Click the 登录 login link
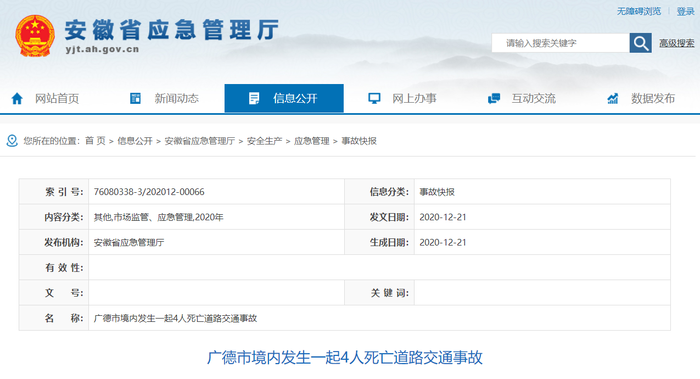 click(x=685, y=11)
